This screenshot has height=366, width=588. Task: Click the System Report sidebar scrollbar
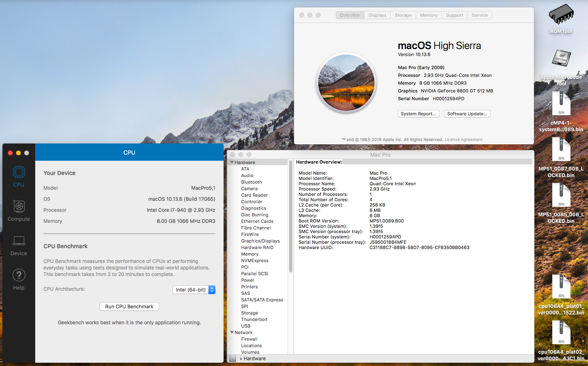pyautogui.click(x=291, y=216)
